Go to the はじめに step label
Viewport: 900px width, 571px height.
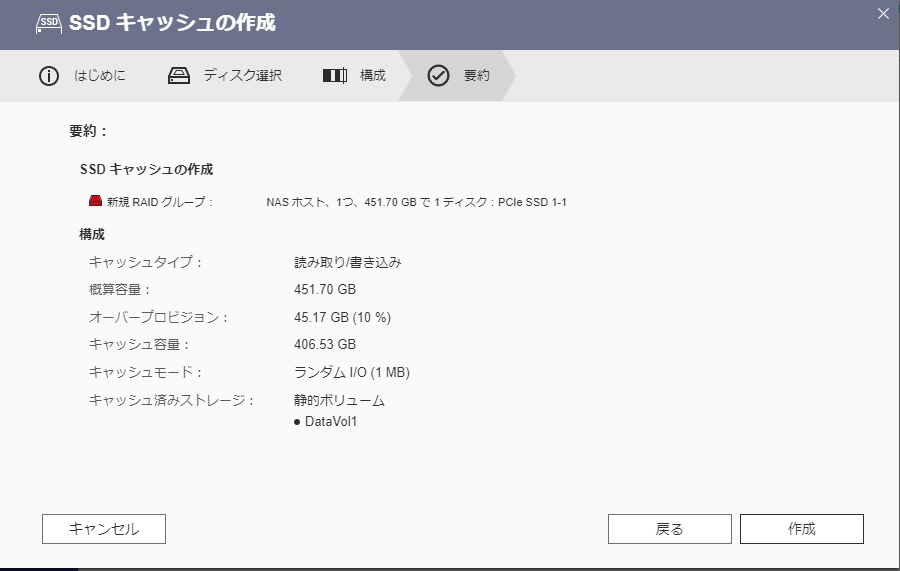(99, 76)
